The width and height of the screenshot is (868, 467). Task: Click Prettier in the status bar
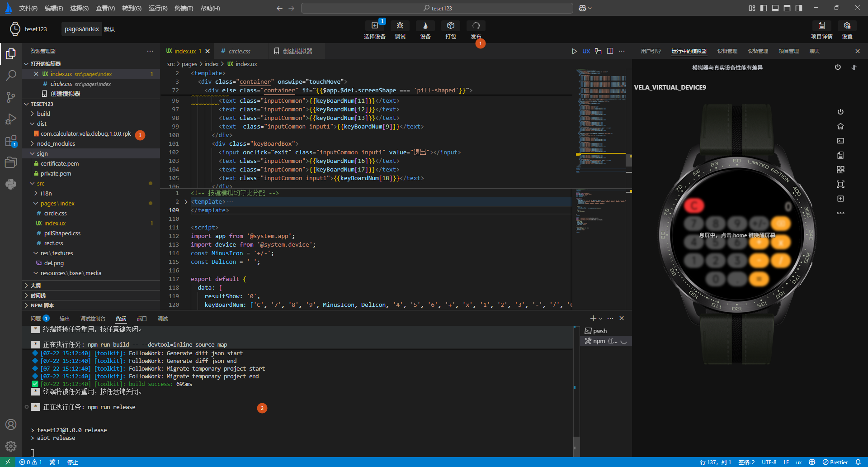tap(835, 462)
